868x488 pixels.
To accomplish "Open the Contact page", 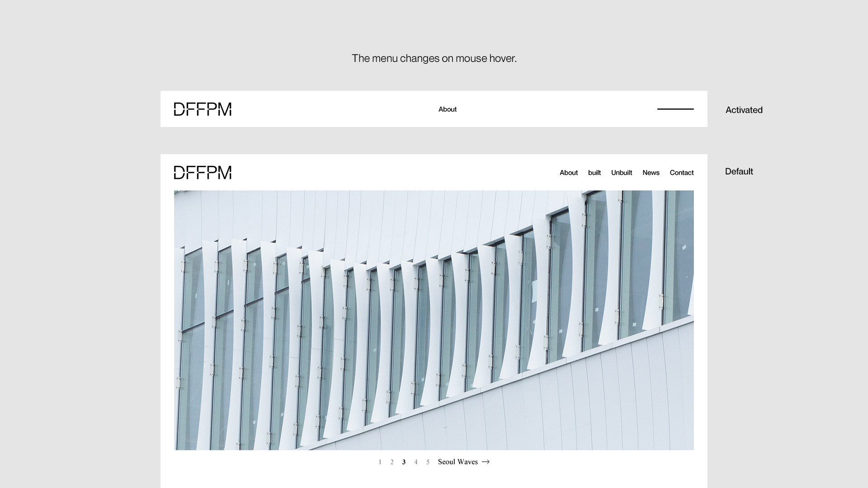I will (x=682, y=173).
